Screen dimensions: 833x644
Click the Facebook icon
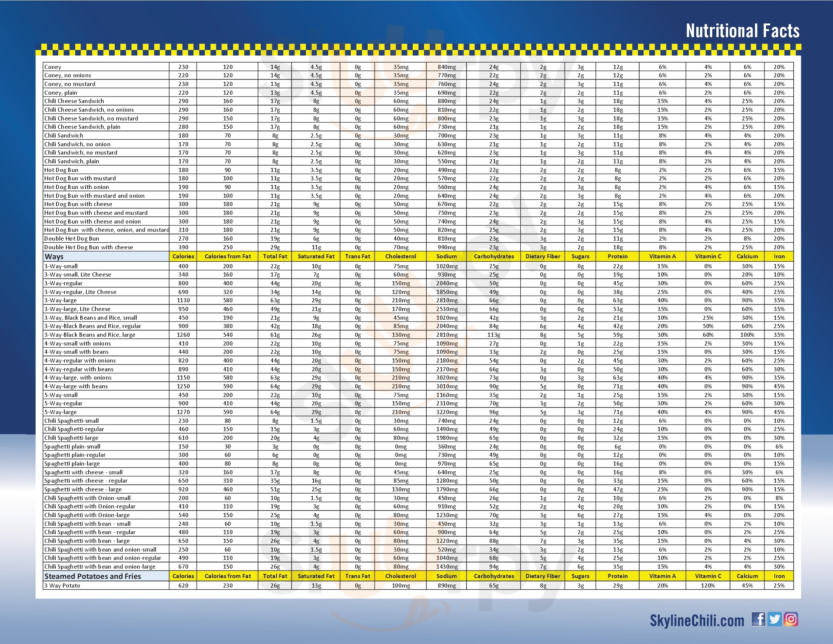tap(758, 619)
